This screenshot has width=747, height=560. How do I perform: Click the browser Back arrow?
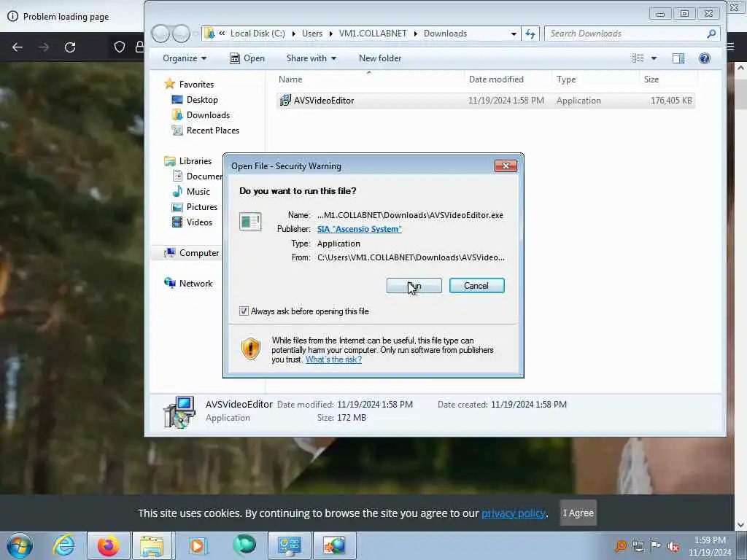18,47
